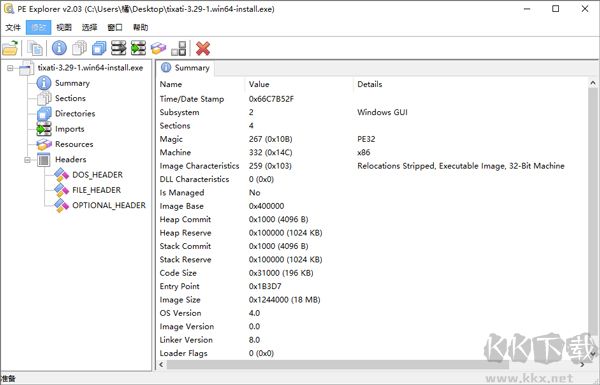
Task: Select the Time/Date Stamp row name
Action: [x=192, y=99]
